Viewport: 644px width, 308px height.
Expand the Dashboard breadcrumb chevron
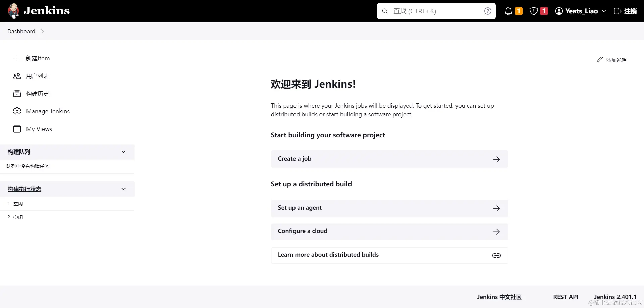(x=42, y=31)
